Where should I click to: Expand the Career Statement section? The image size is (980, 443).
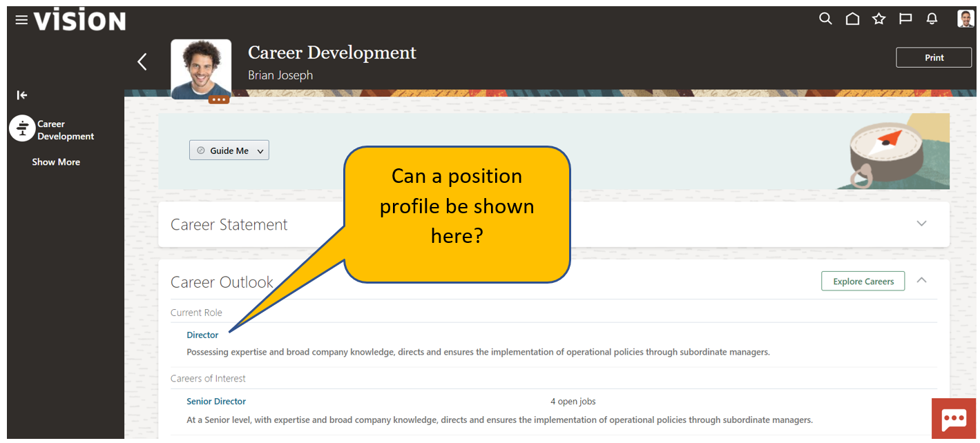click(x=921, y=224)
